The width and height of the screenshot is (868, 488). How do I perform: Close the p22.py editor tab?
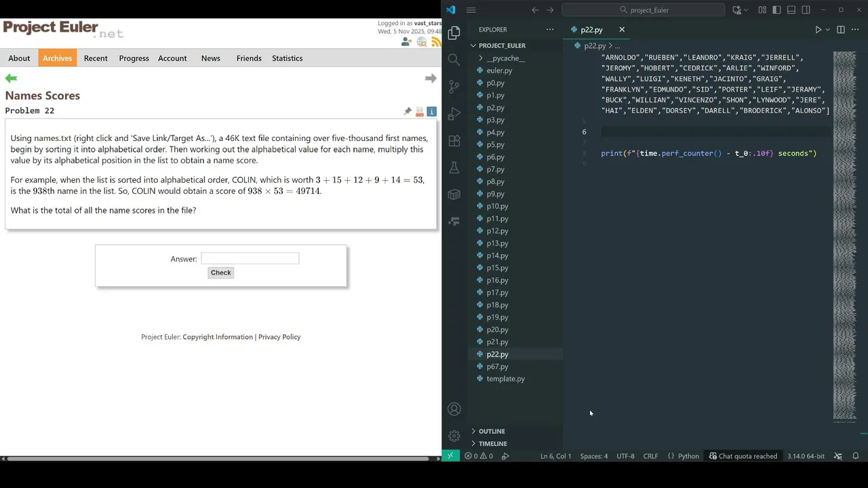pos(622,30)
